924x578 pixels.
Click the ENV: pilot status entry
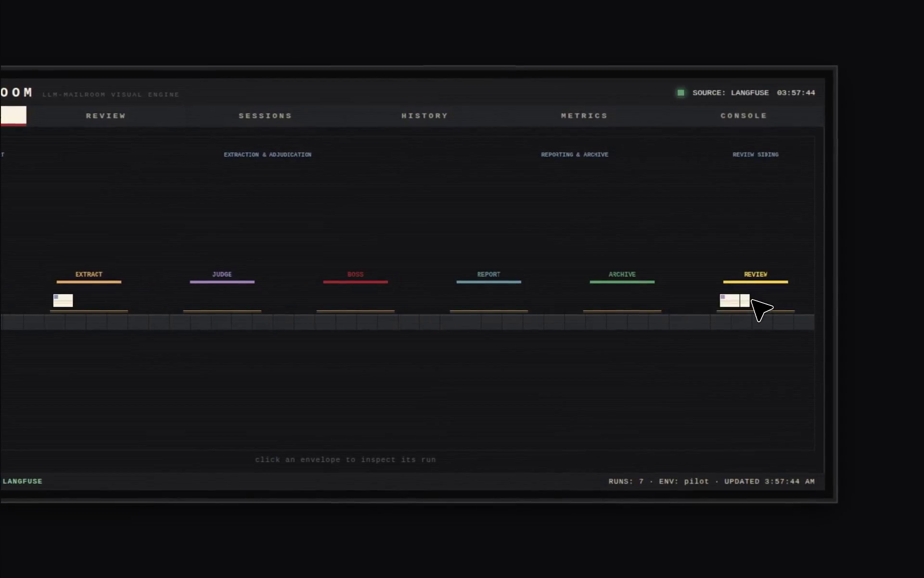[x=684, y=481]
